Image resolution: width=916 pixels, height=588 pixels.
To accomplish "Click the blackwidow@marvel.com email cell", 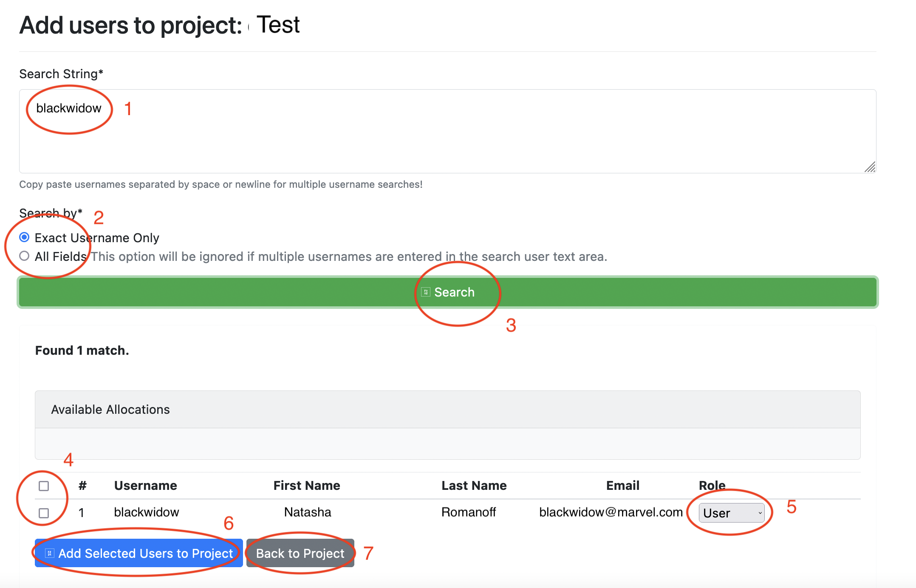I will tap(611, 512).
